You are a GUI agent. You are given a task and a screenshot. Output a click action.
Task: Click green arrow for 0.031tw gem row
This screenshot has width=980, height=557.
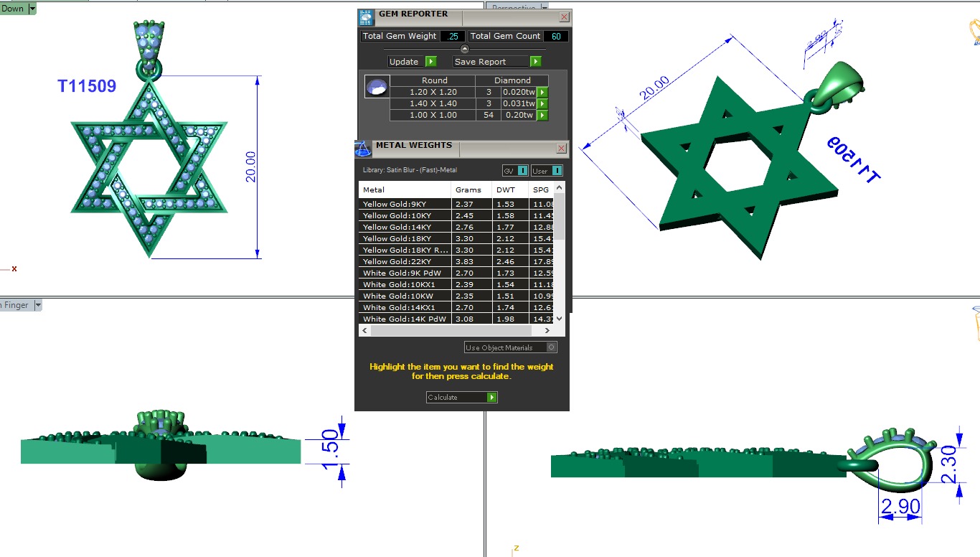(x=543, y=103)
